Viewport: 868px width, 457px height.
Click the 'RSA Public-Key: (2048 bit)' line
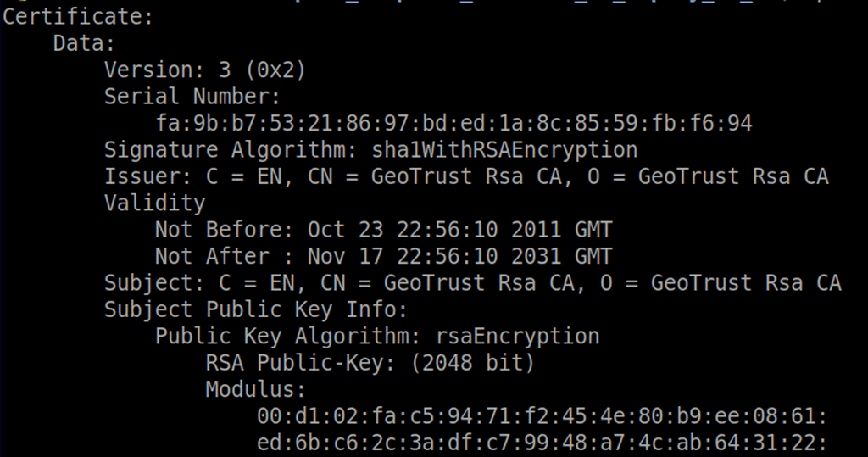pos(370,363)
